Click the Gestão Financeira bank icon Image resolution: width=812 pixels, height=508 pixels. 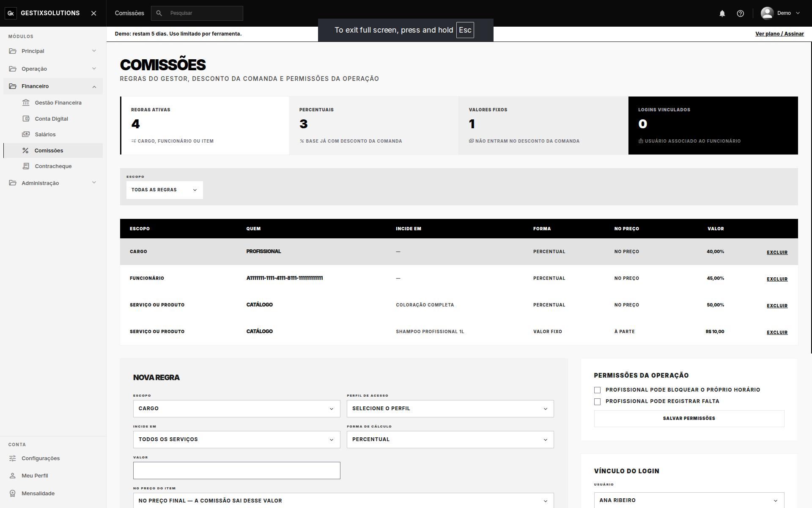[x=26, y=102]
